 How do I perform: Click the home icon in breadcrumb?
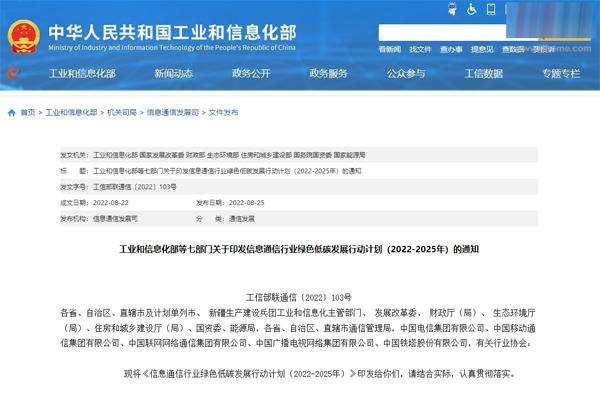[11, 113]
